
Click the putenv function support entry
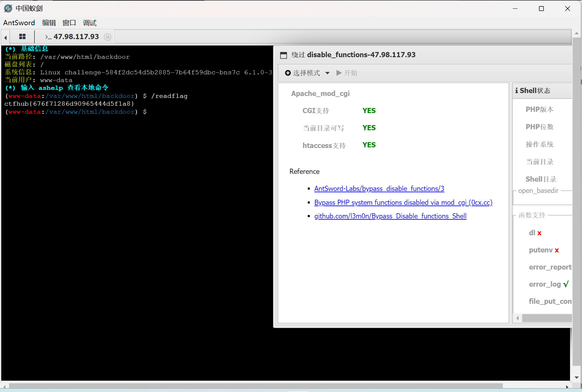click(x=544, y=250)
